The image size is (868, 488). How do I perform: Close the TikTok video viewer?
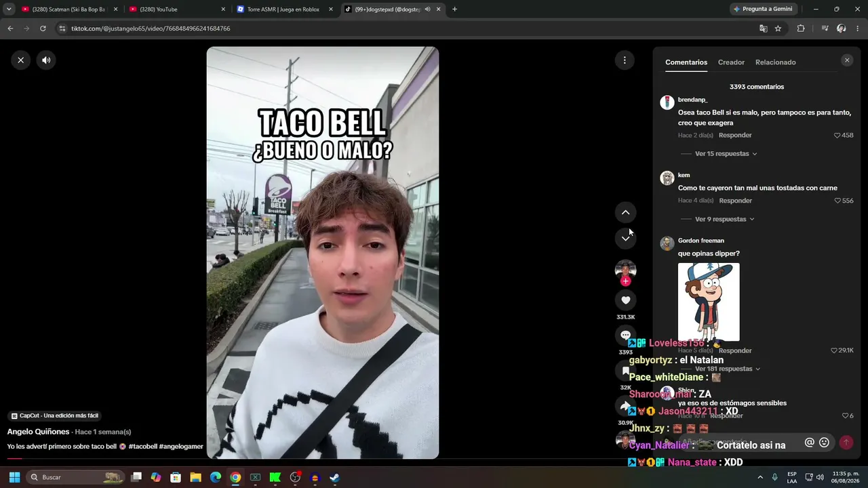tap(20, 60)
